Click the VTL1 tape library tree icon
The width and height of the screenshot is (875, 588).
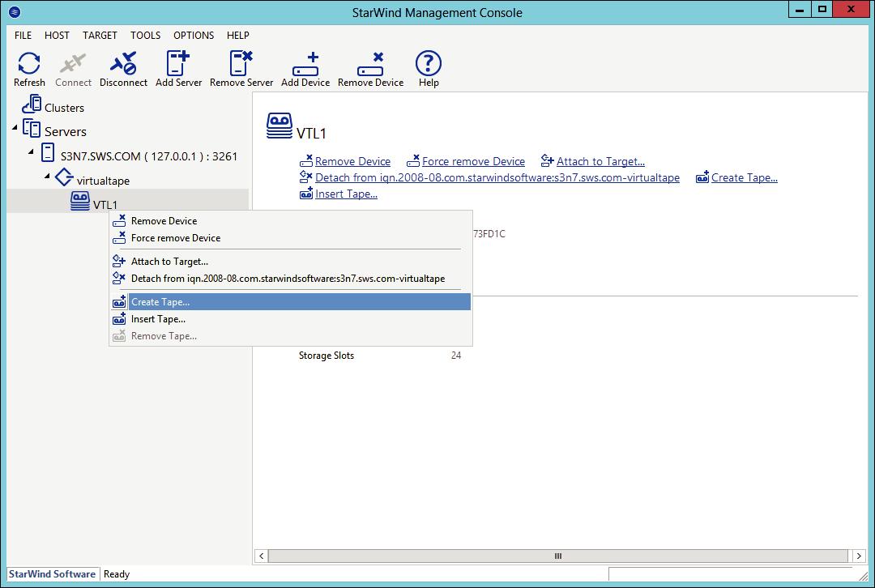tap(79, 201)
